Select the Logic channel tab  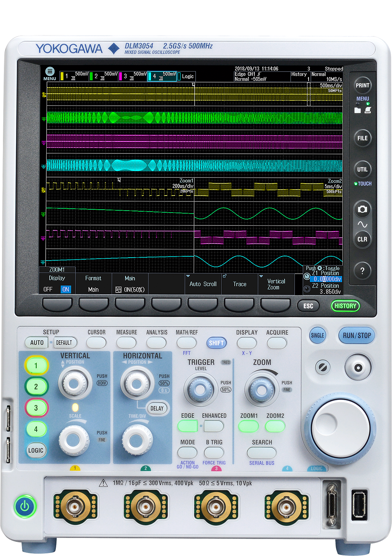(186, 76)
